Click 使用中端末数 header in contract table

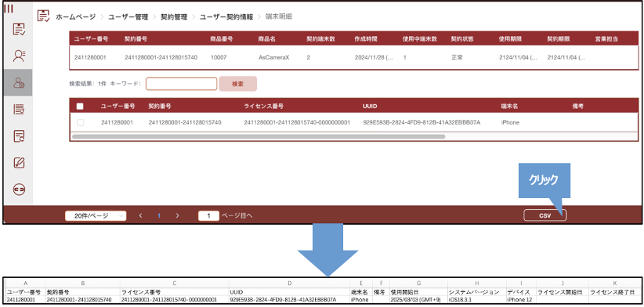coord(420,39)
